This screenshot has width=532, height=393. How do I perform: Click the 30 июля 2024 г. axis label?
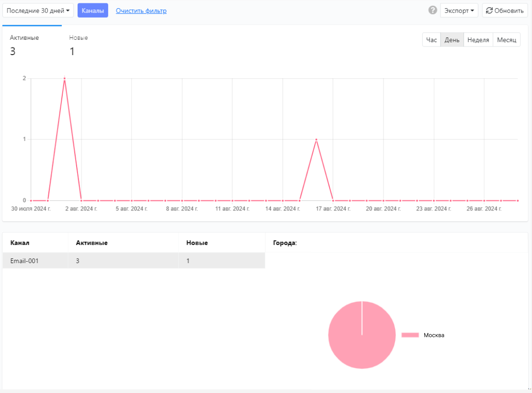(31, 208)
